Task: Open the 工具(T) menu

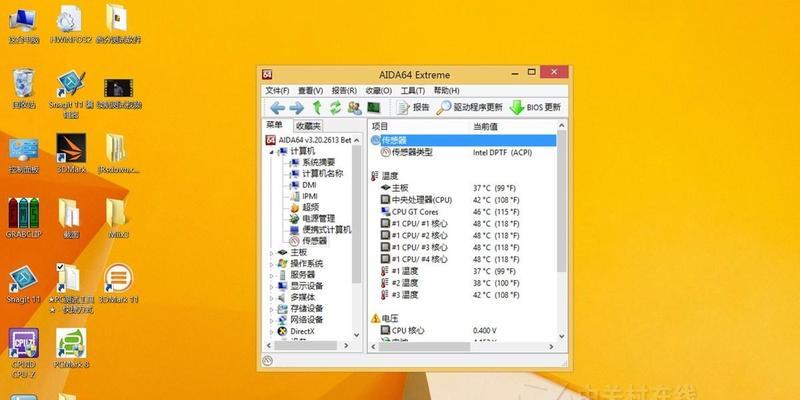Action: 413,90
